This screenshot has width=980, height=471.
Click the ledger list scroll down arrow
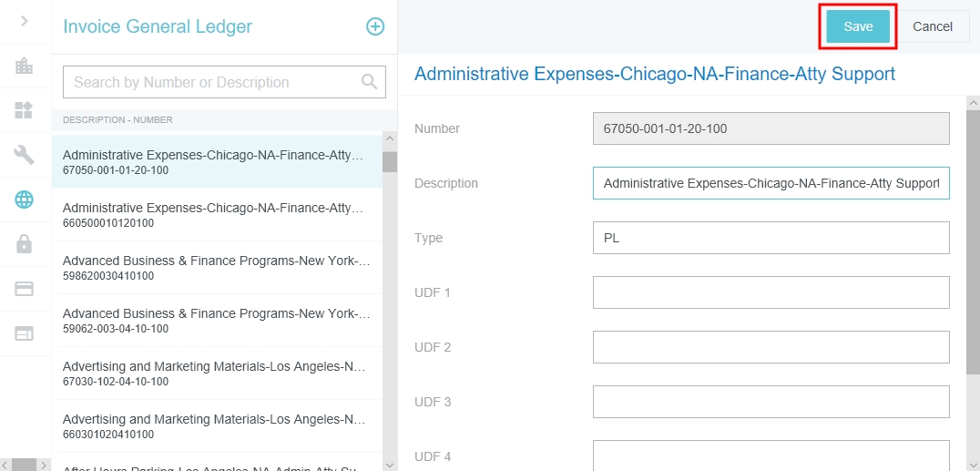tap(390, 464)
